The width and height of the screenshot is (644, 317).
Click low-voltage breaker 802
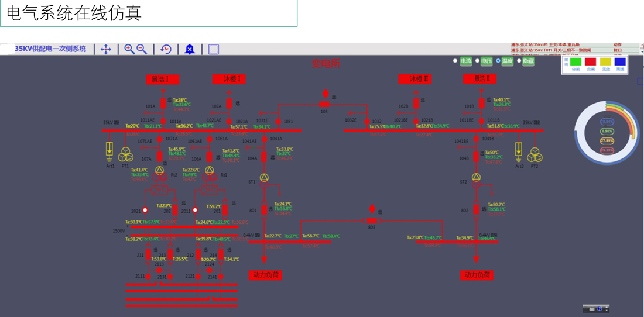(476, 209)
